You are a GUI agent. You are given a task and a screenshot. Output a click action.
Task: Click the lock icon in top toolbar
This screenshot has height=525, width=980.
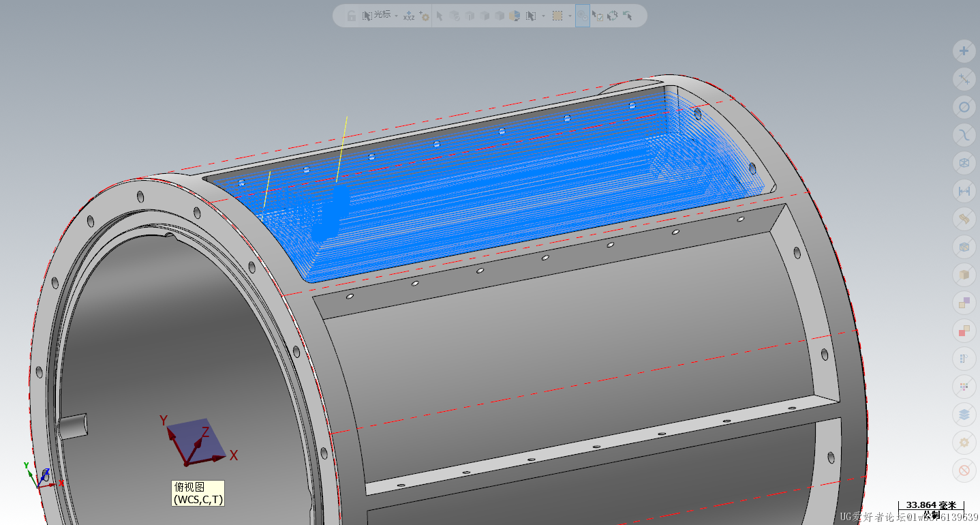[351, 16]
